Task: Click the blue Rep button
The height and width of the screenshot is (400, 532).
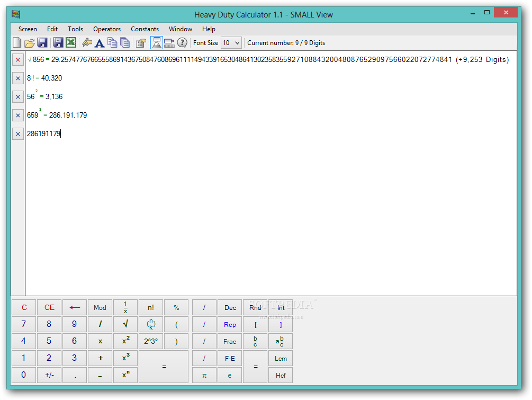Action: click(230, 324)
